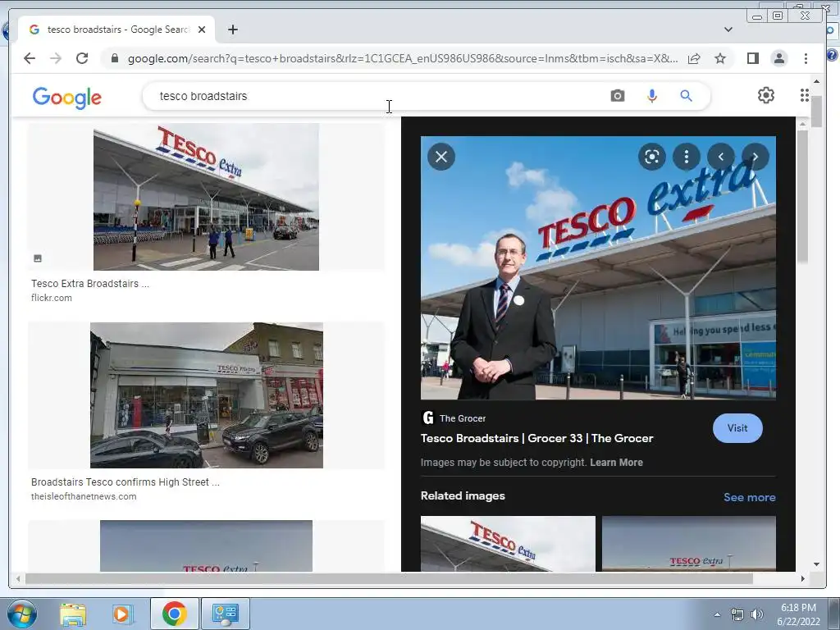The image size is (840, 630).
Task: Select the flickr.com Tesco Extra thumbnail
Action: (206, 197)
